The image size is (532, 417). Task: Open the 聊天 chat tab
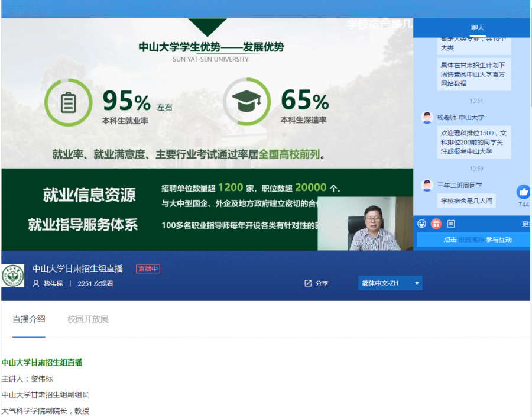point(477,28)
